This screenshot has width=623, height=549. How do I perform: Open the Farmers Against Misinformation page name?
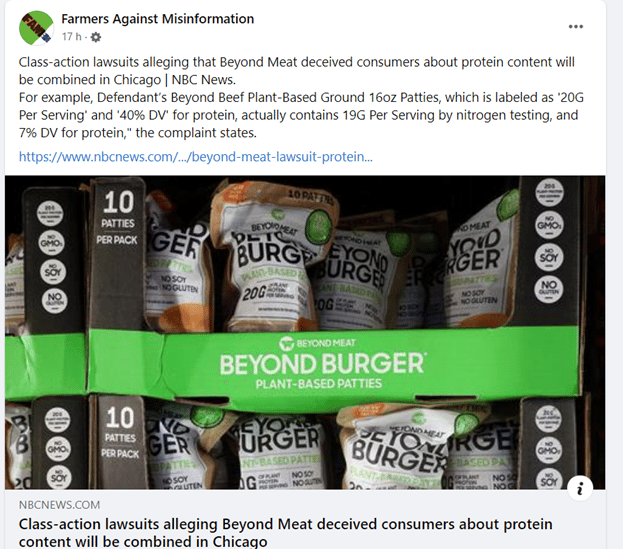coord(157,19)
